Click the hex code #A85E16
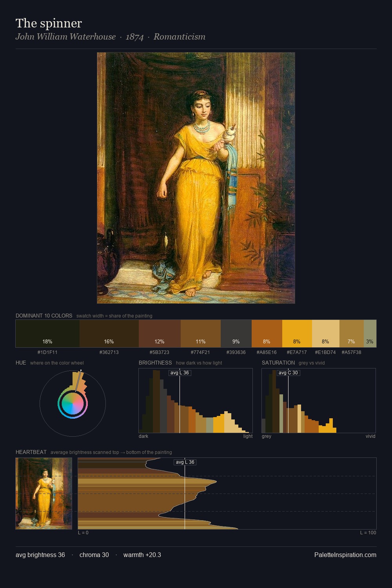The height and width of the screenshot is (588, 392). click(267, 352)
